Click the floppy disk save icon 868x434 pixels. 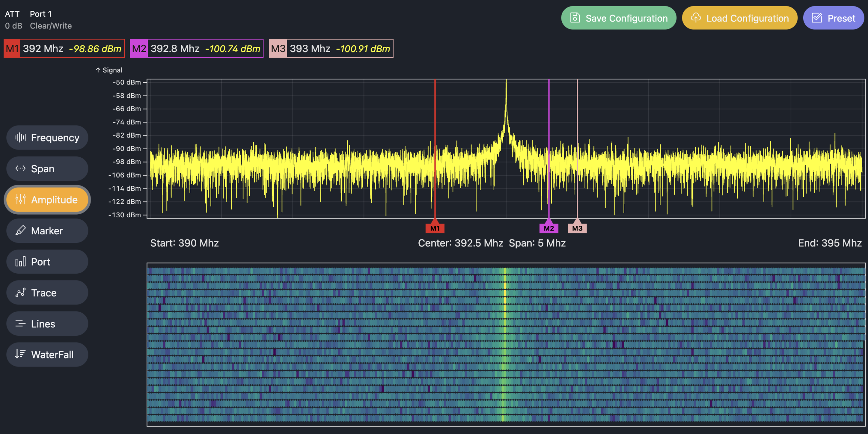click(575, 18)
